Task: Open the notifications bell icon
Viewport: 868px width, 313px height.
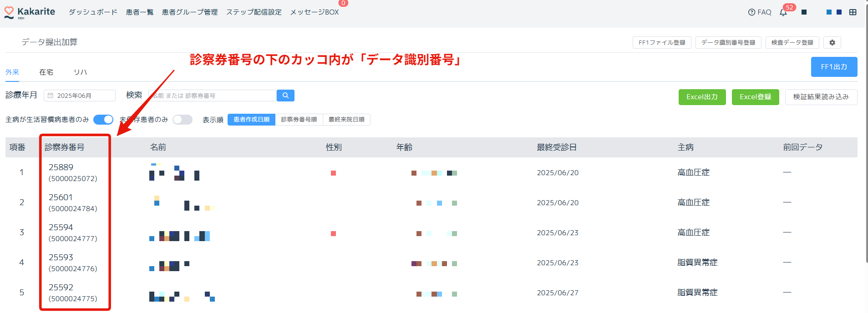Action: (x=783, y=13)
